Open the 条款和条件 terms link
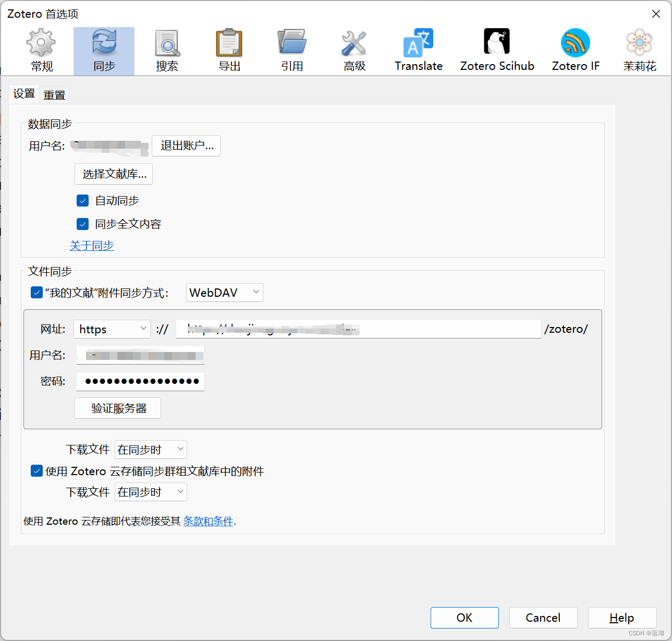 click(x=208, y=521)
